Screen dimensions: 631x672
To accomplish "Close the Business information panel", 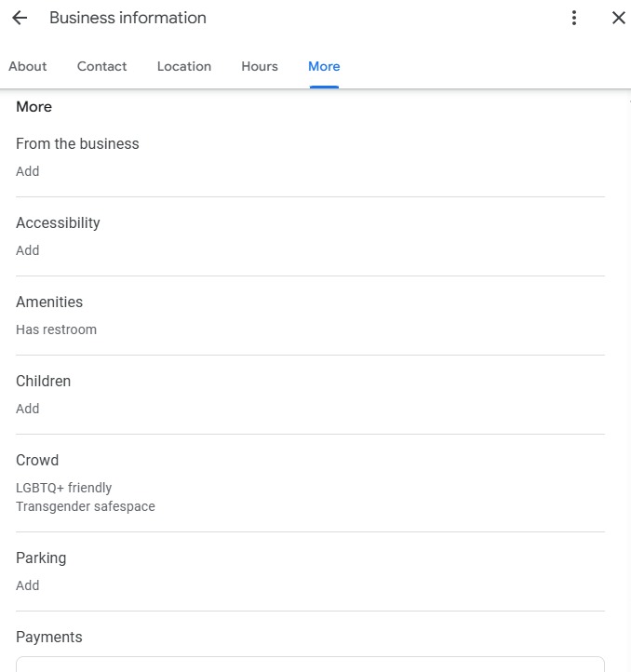I will pos(618,18).
